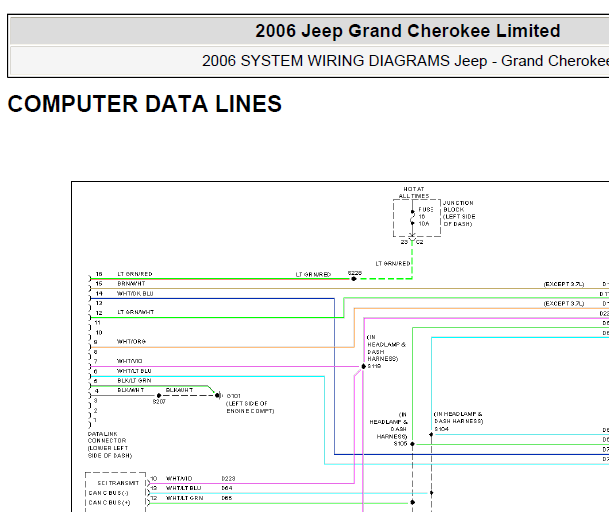
Task: Click the 'WHT/LT BLU' label beside pin 6
Action: 134,371
